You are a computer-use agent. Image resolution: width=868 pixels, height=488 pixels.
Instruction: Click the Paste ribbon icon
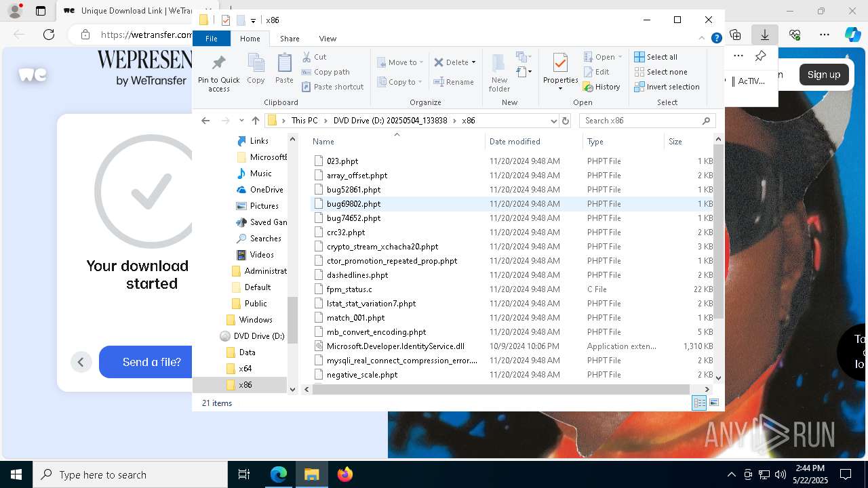point(284,68)
